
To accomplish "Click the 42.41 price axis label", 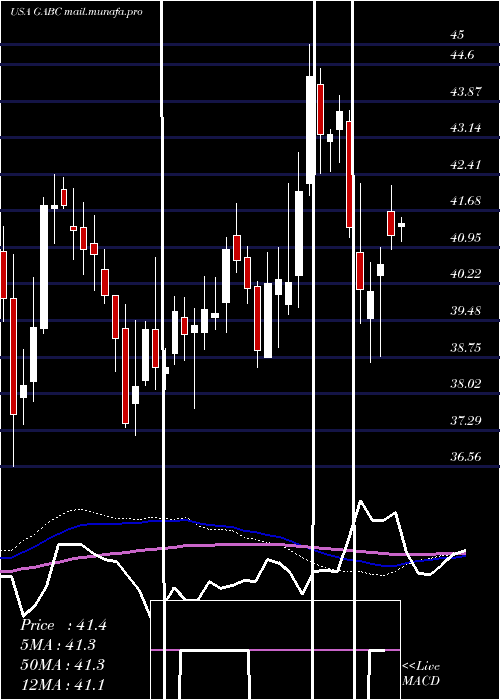I will (466, 165).
